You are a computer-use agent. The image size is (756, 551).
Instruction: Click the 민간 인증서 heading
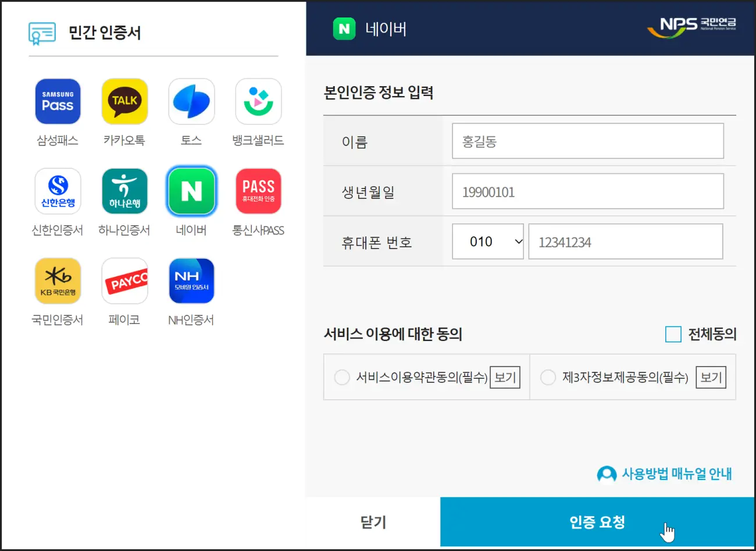point(105,33)
